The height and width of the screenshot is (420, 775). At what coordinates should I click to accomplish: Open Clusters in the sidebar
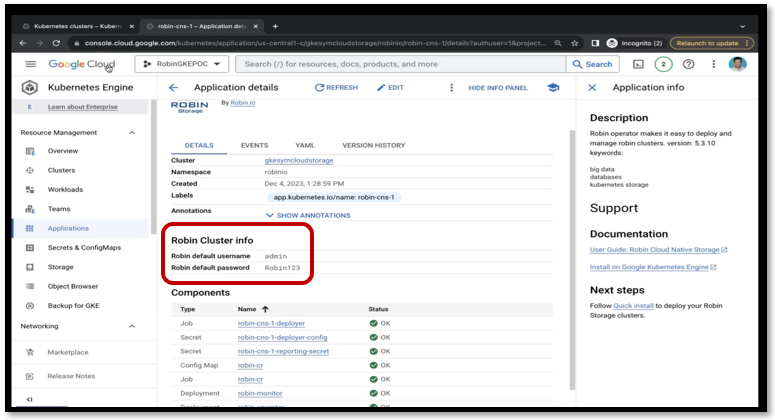click(x=61, y=170)
